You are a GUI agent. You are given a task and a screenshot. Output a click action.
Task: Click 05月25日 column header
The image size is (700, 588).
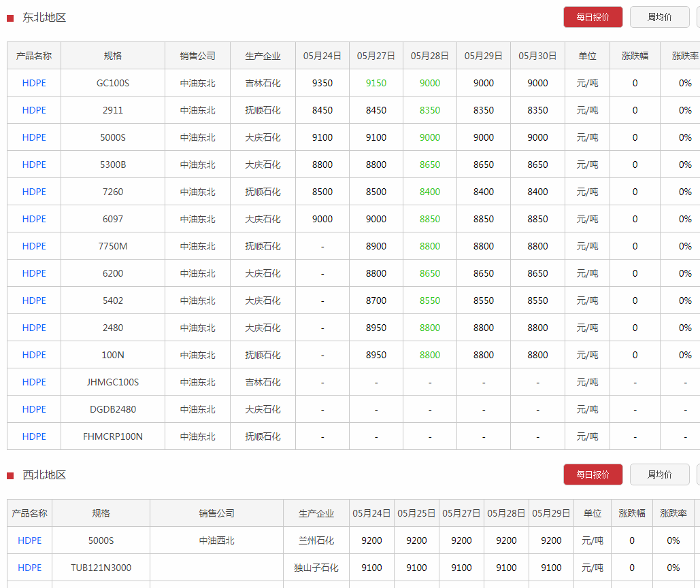click(x=416, y=513)
